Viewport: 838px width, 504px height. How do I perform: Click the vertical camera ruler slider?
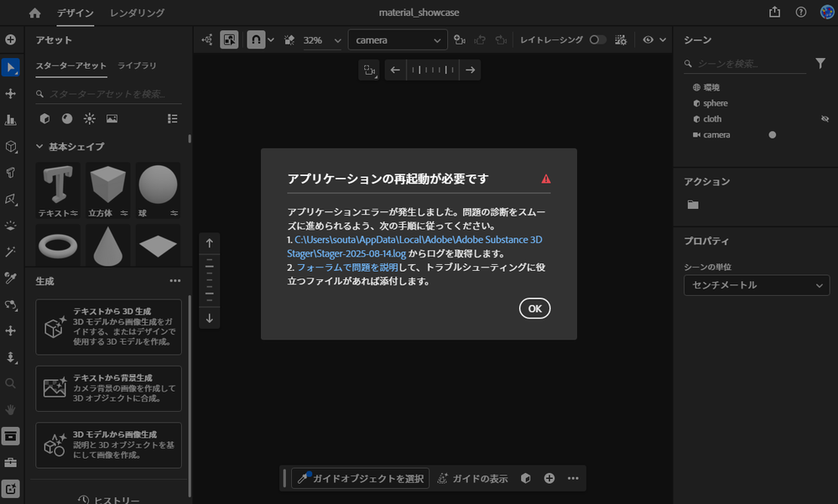210,281
